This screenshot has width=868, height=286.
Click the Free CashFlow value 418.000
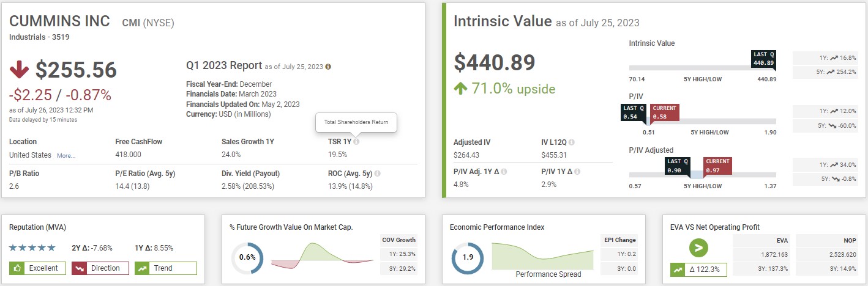click(x=128, y=155)
